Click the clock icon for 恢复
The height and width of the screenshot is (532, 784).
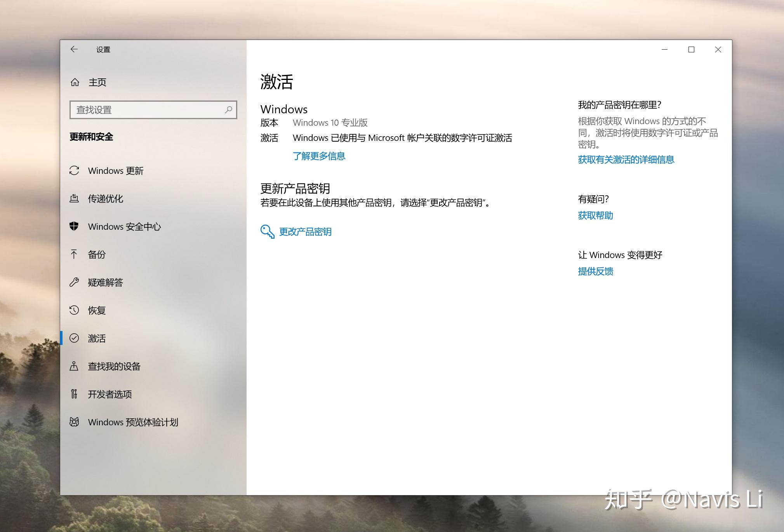74,310
